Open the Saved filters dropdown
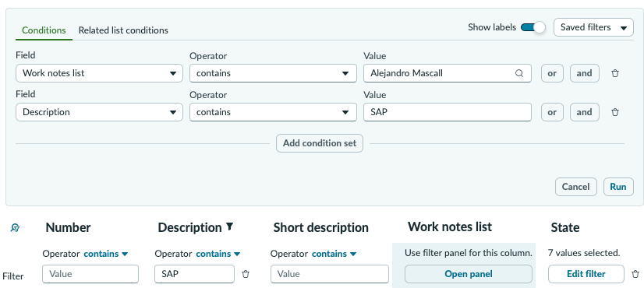 coord(593,27)
